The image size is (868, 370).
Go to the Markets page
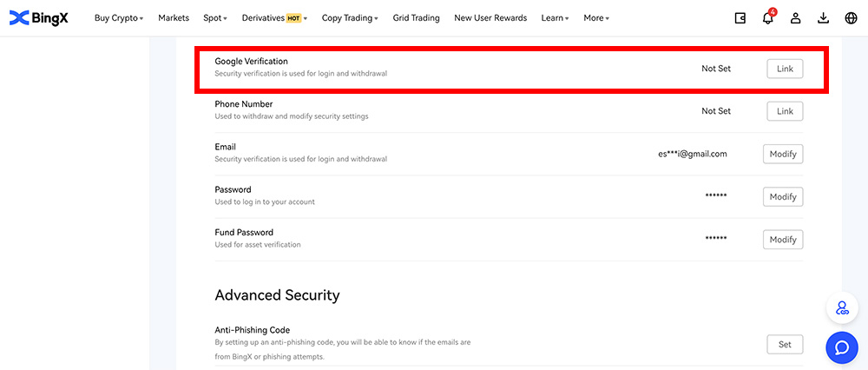174,18
